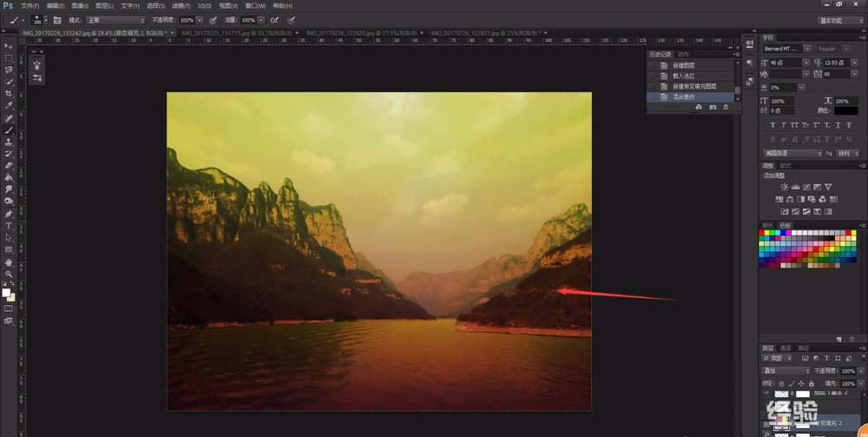Select the Crop tool
The image size is (868, 437).
click(x=9, y=94)
